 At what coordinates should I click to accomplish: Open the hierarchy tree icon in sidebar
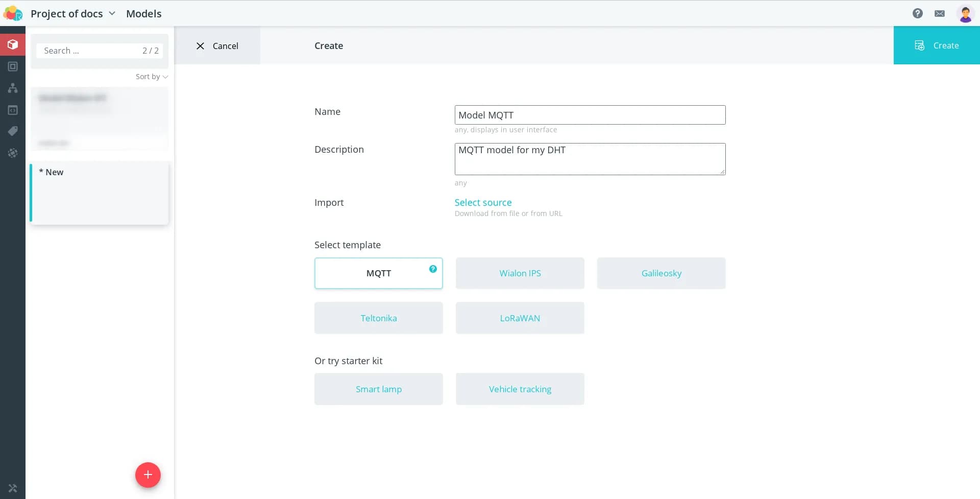tap(13, 88)
